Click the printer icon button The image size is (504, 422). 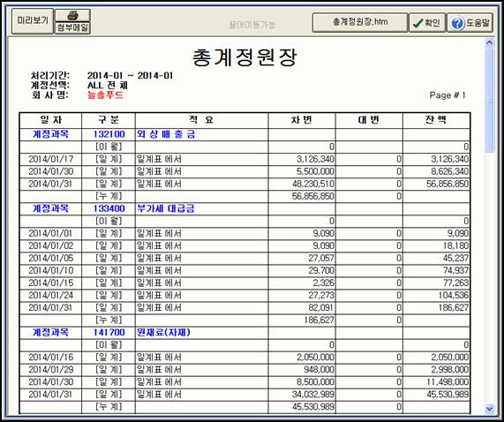[72, 15]
